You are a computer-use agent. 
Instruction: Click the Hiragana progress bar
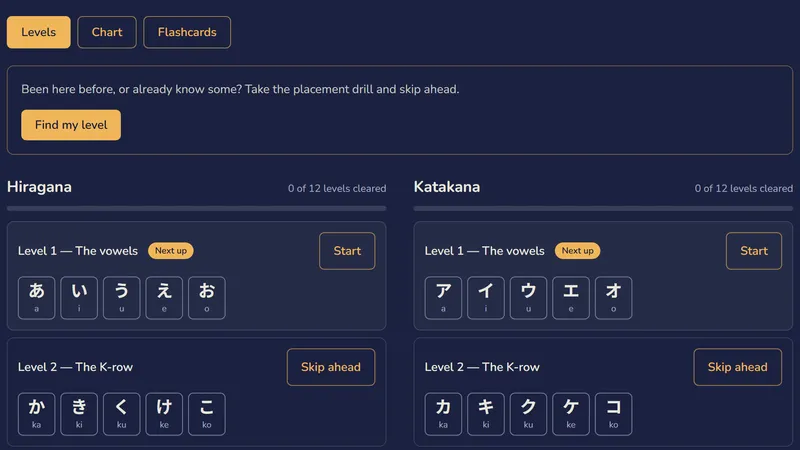click(196, 208)
